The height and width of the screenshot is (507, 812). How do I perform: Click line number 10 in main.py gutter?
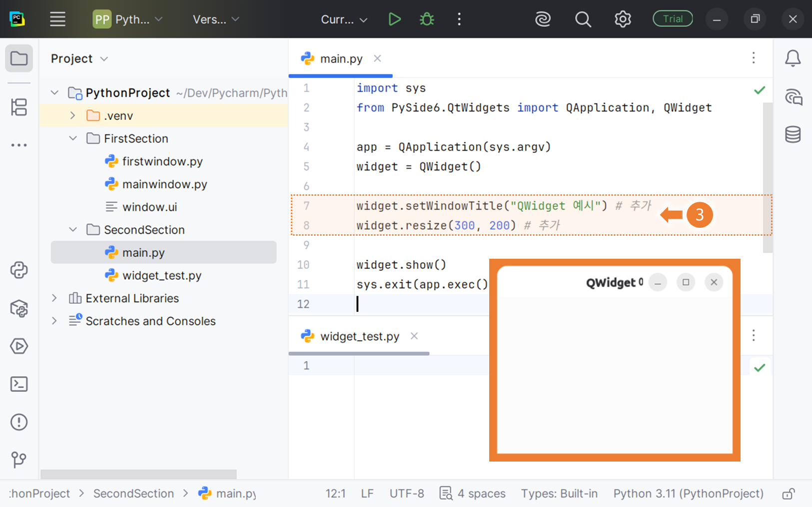click(303, 265)
